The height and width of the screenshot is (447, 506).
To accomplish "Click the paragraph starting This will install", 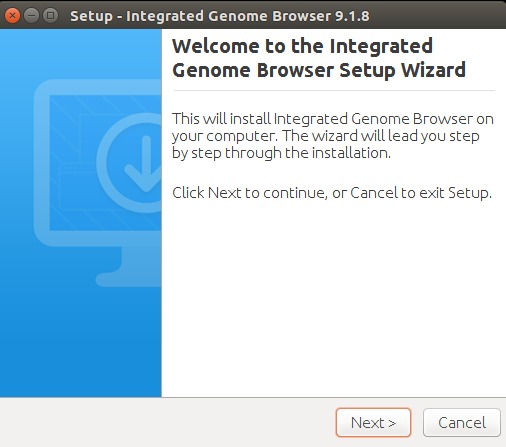I will click(x=333, y=136).
